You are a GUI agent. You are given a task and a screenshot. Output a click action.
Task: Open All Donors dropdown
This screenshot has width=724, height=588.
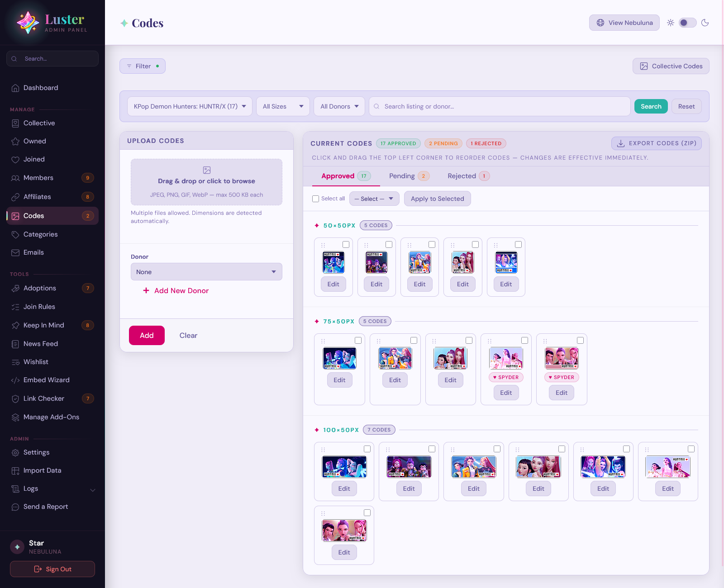point(339,106)
